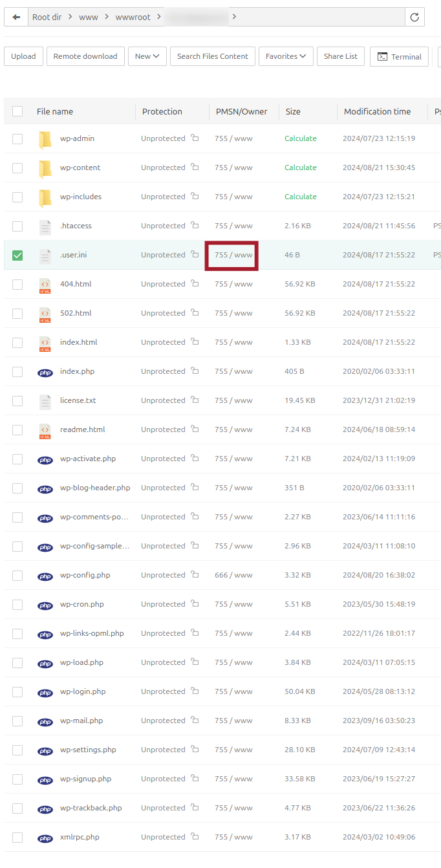This screenshot has width=441, height=868.
Task: Click the Remote download button
Action: [85, 56]
